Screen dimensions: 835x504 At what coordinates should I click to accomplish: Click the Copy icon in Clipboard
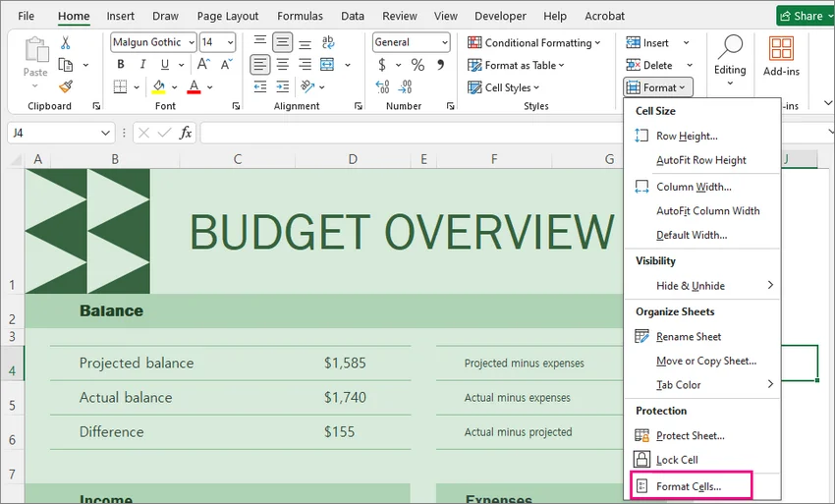tap(66, 65)
